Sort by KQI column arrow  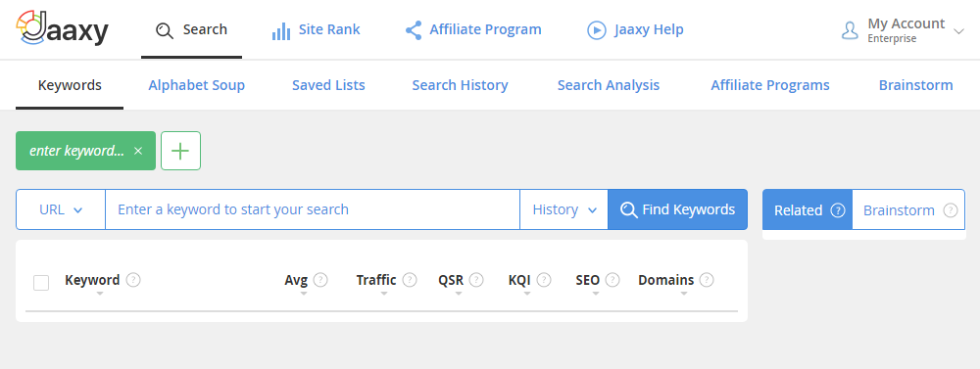pos(527,294)
